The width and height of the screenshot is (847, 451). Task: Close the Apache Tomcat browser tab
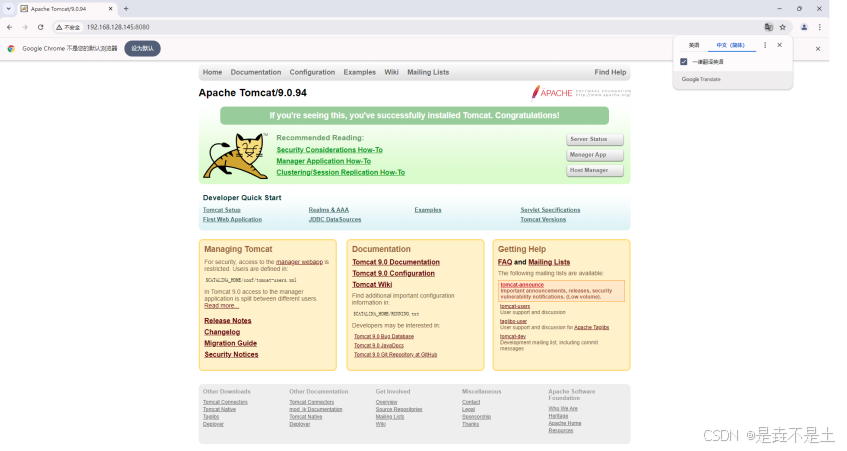click(110, 9)
